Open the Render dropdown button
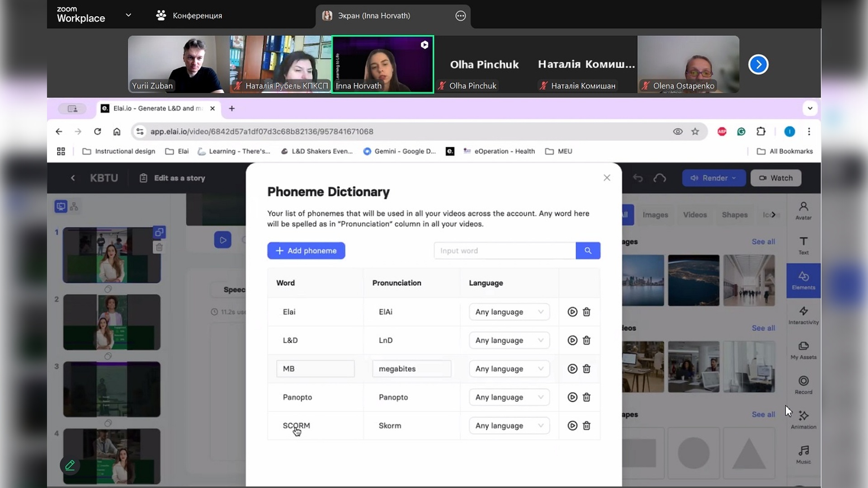The image size is (868, 488). [x=713, y=178]
